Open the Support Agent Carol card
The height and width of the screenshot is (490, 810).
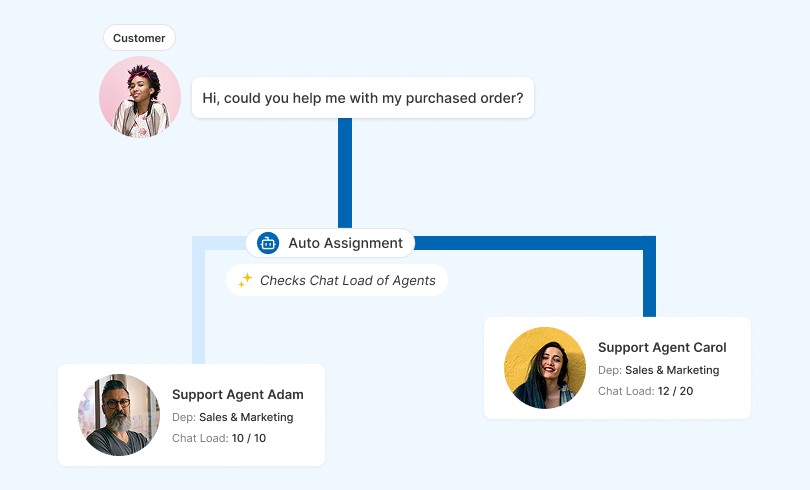point(617,368)
